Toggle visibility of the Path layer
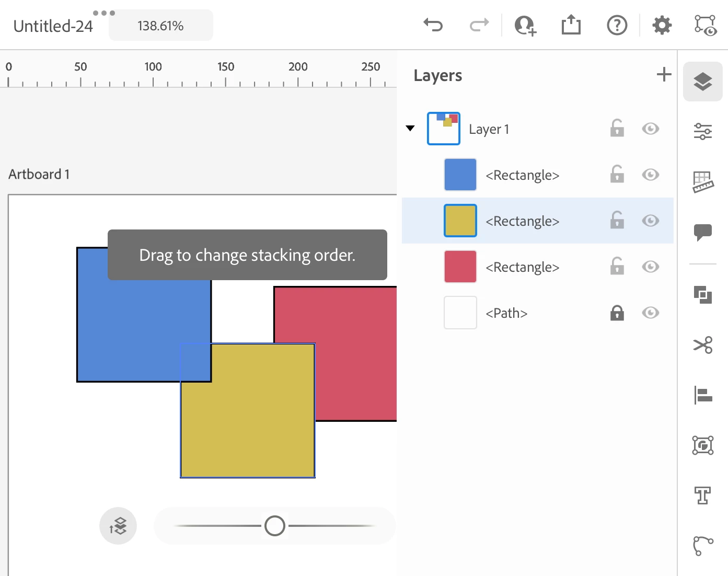The width and height of the screenshot is (728, 576). tap(651, 313)
